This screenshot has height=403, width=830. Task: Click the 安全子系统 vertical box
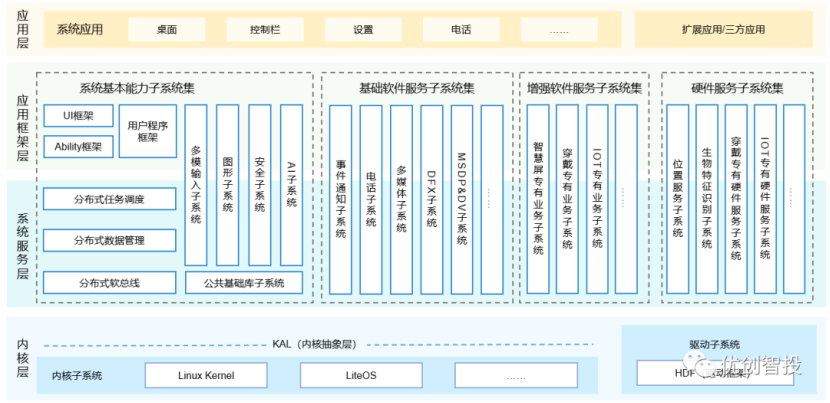coord(259,185)
